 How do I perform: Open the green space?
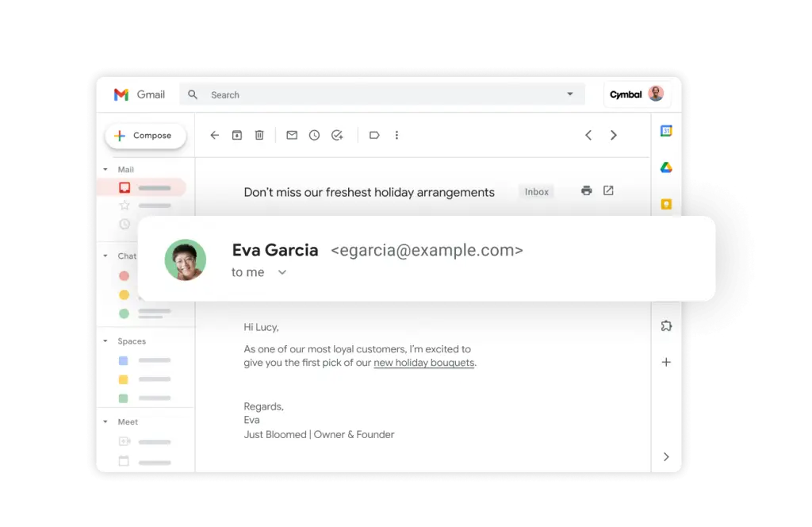pos(123,398)
